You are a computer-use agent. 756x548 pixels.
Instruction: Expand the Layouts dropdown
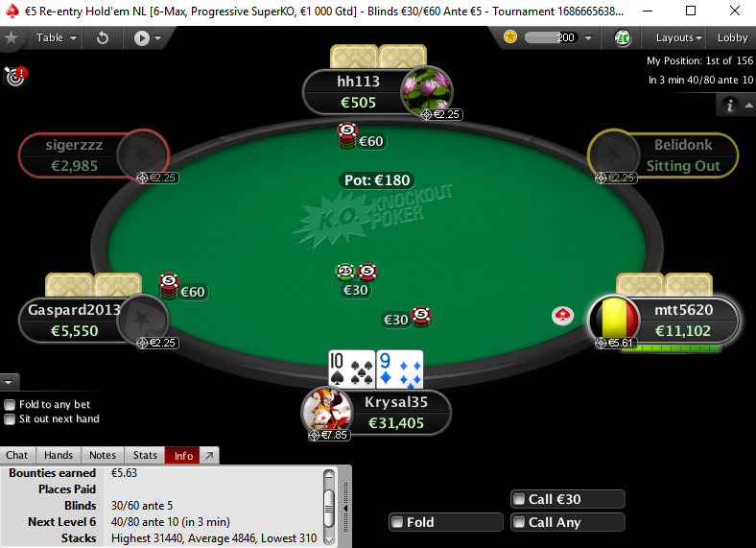(678, 37)
